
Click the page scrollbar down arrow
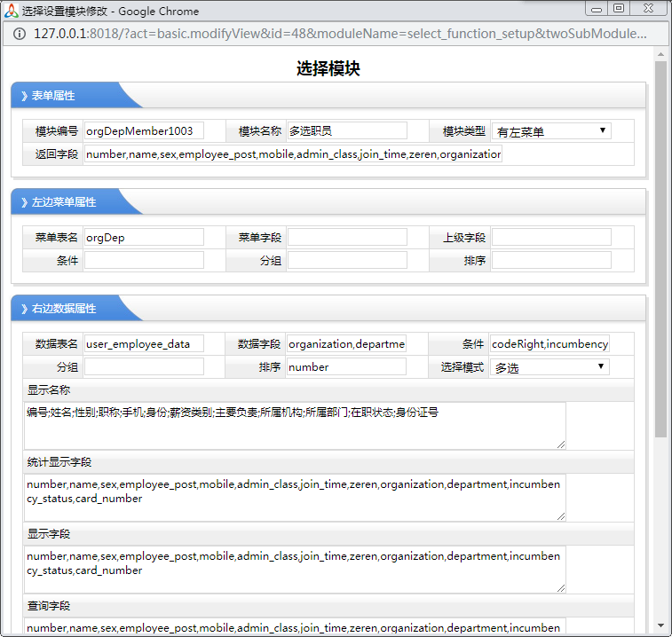(660, 626)
